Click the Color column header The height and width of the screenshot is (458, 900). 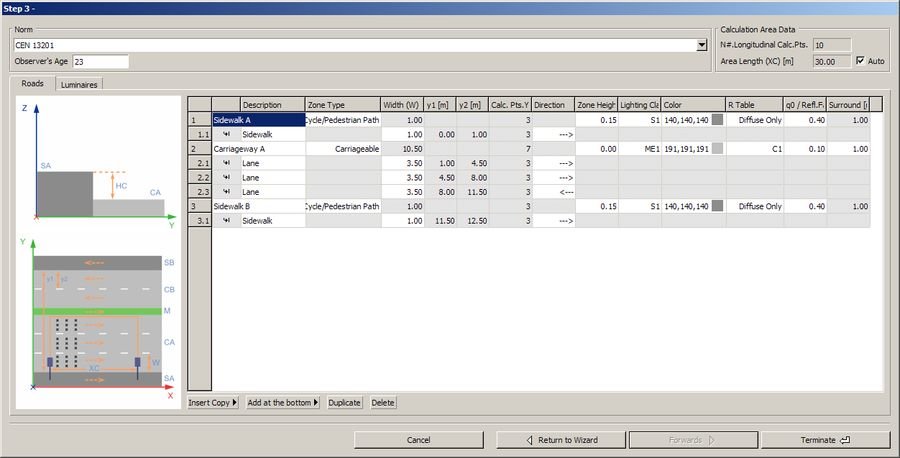[x=693, y=104]
